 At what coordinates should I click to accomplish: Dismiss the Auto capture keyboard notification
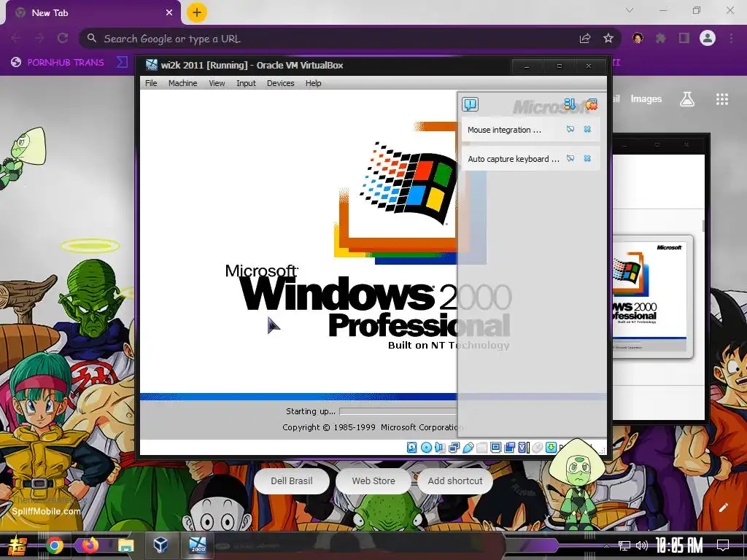point(587,158)
